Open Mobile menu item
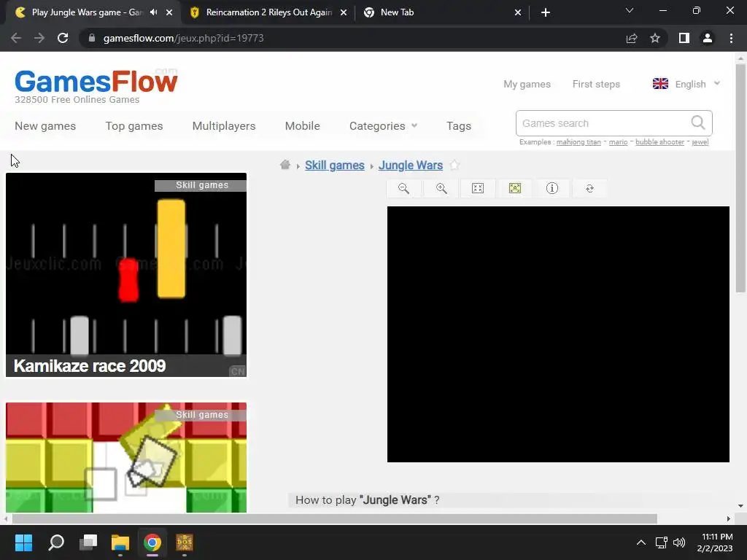747x560 pixels. (303, 125)
